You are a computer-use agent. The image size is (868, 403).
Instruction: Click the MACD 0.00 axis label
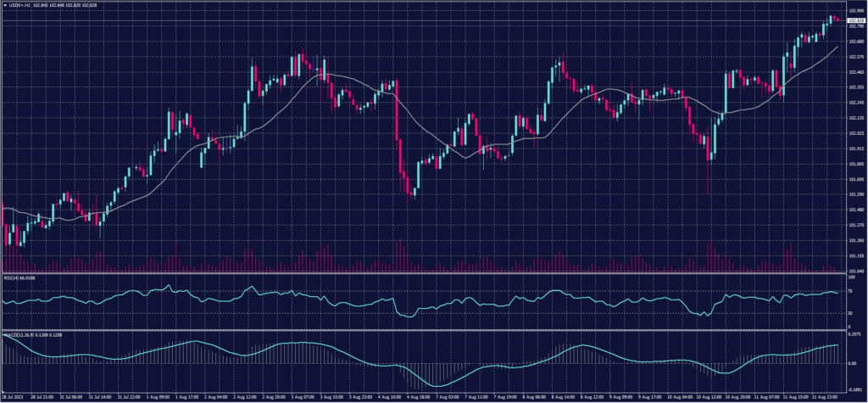tap(851, 362)
